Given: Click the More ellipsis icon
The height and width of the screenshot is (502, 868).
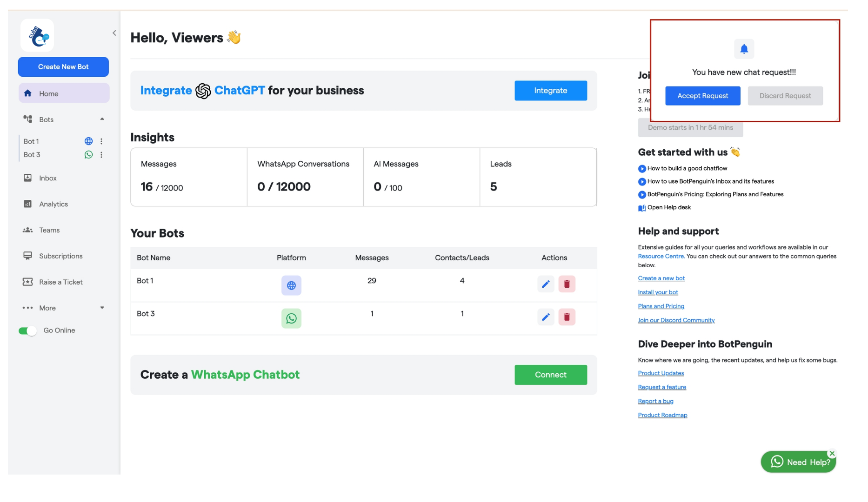Looking at the screenshot, I should tap(28, 308).
